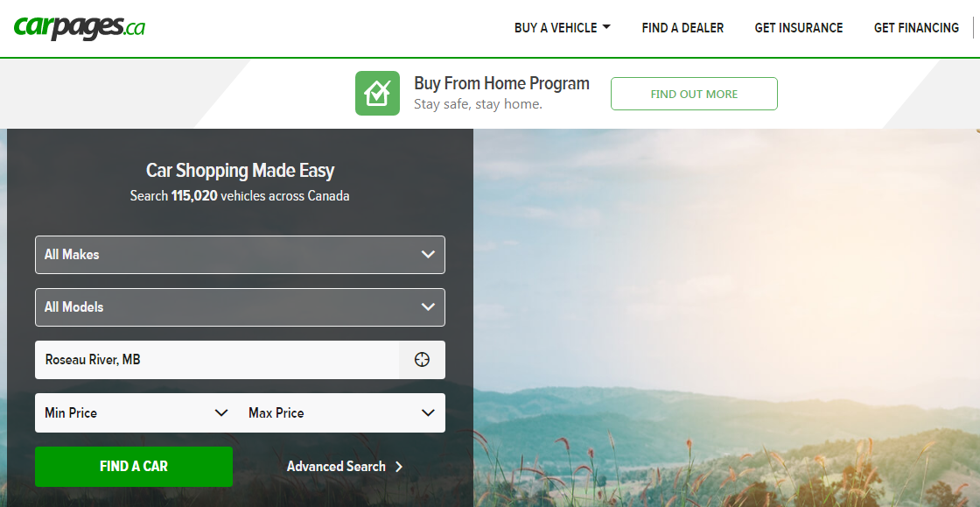Click the All Makes chevron arrow
This screenshot has height=507, width=980.
pos(428,255)
